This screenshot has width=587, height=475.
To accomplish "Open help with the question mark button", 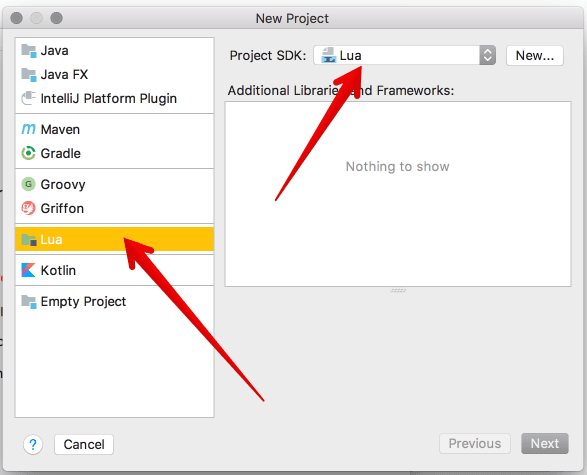I will click(33, 445).
